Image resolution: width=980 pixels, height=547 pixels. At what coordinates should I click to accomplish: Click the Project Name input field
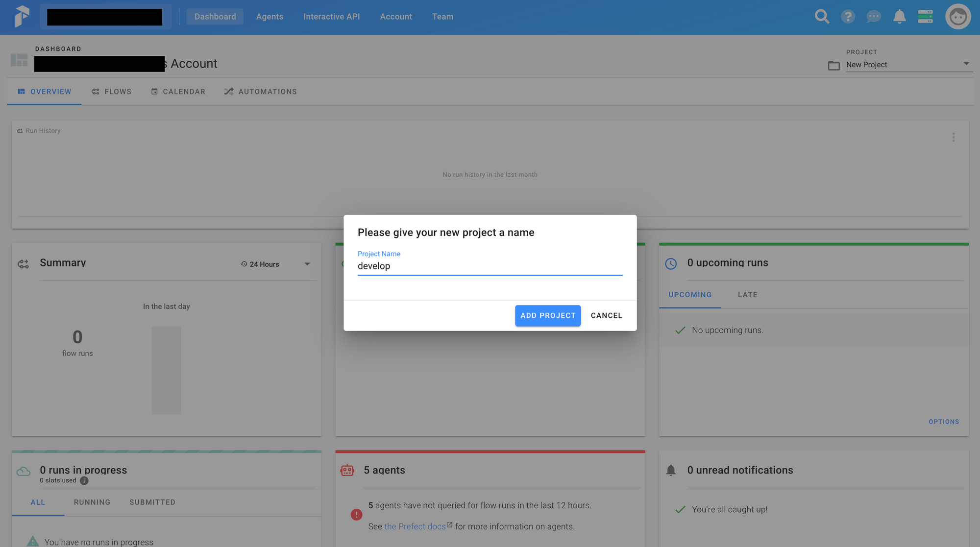[x=490, y=266]
